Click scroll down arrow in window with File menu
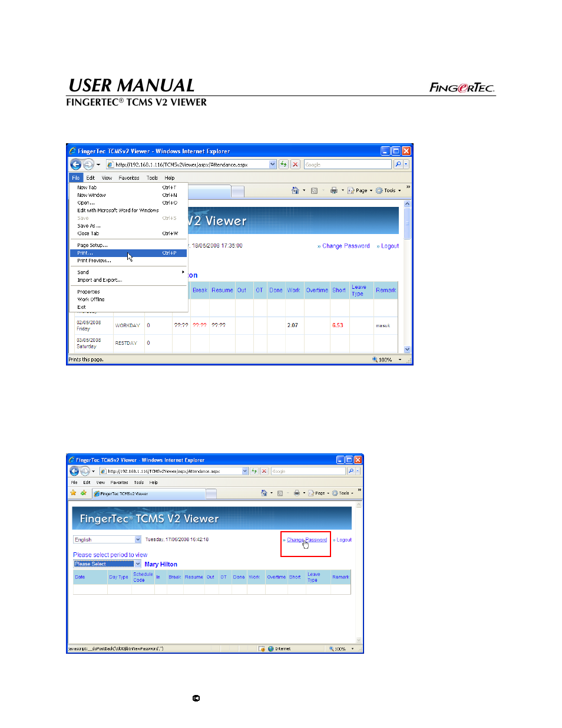Image resolution: width=562 pixels, height=728 pixels. pyautogui.click(x=407, y=350)
